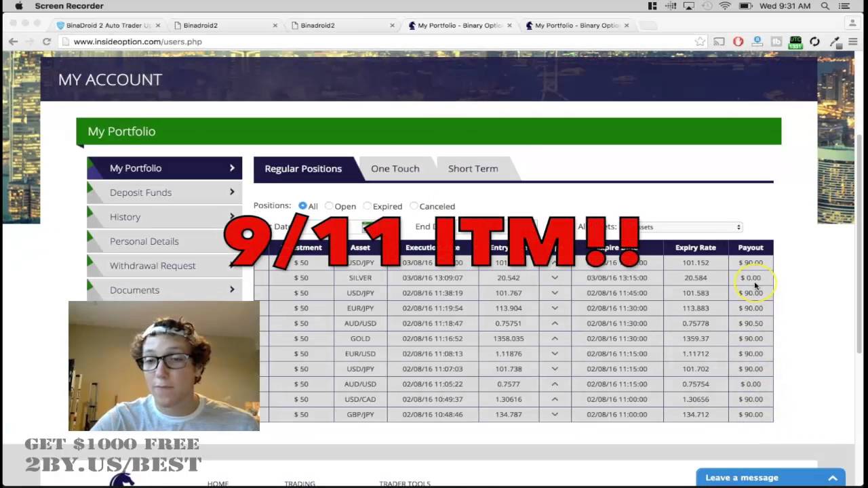Open Documents in the account sidebar
The width and height of the screenshot is (868, 488).
pyautogui.click(x=164, y=290)
